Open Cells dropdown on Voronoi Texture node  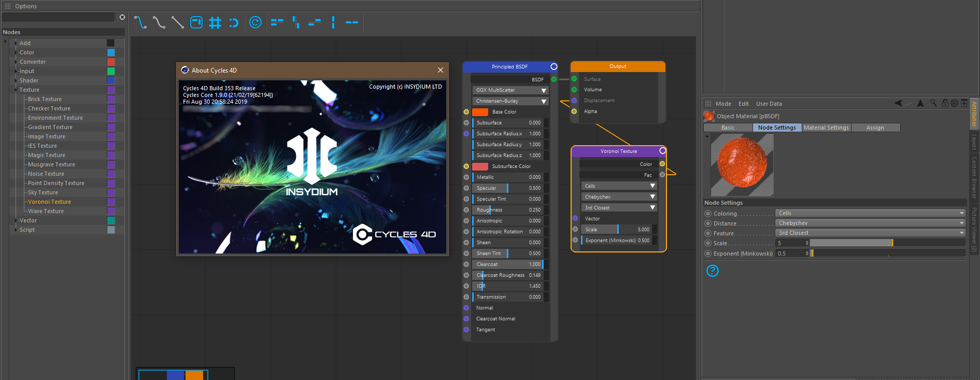[x=619, y=186]
